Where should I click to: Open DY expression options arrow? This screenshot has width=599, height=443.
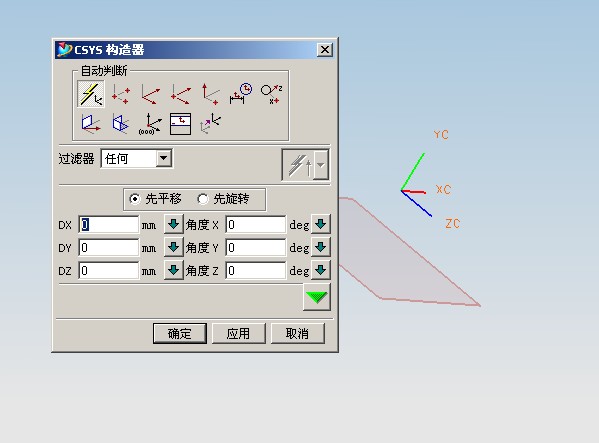[x=174, y=247]
